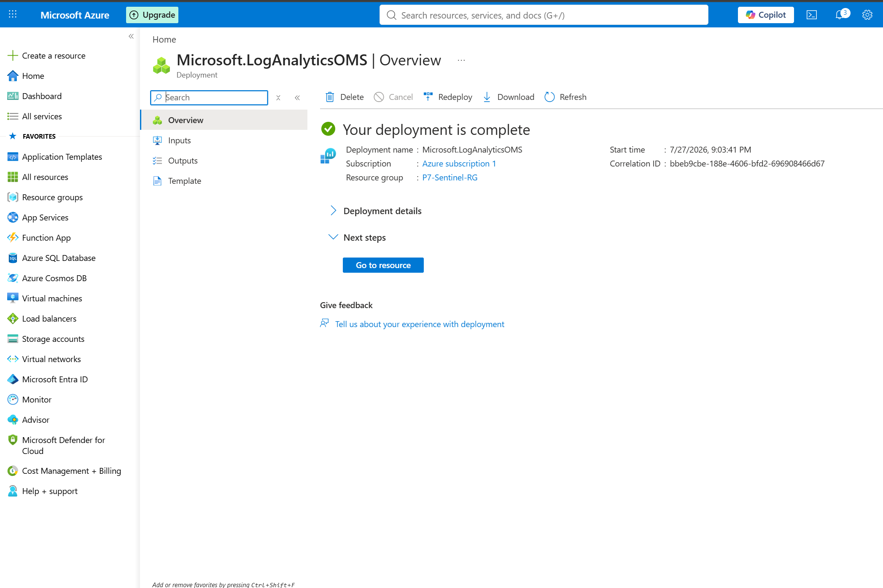The width and height of the screenshot is (883, 588).
Task: Click the deployment name Microsoft.LogAnalyticsOMS value
Action: (472, 150)
